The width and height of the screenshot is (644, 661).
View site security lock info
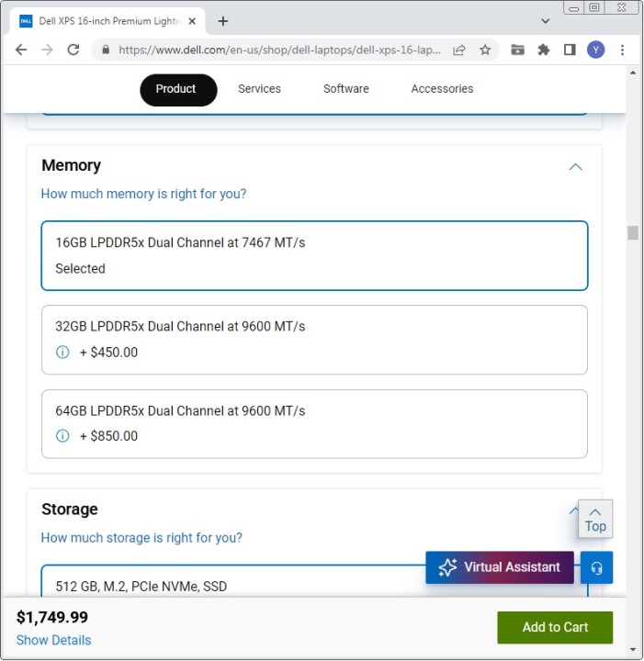[106, 50]
